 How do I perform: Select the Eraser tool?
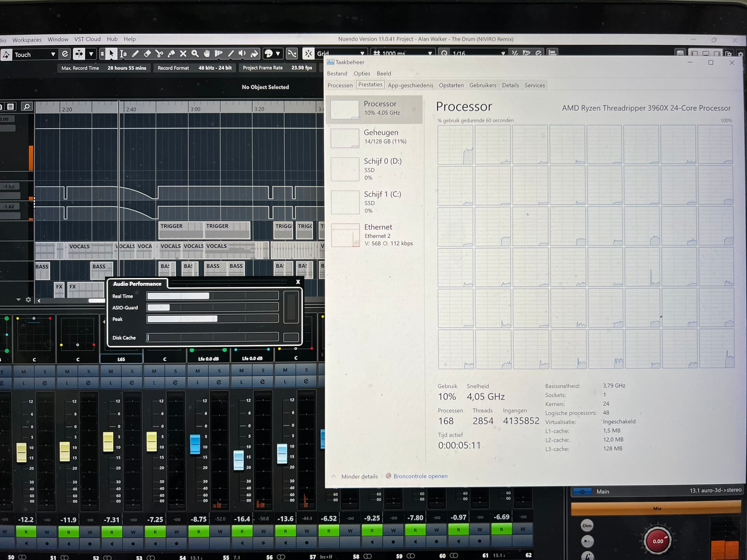147,54
